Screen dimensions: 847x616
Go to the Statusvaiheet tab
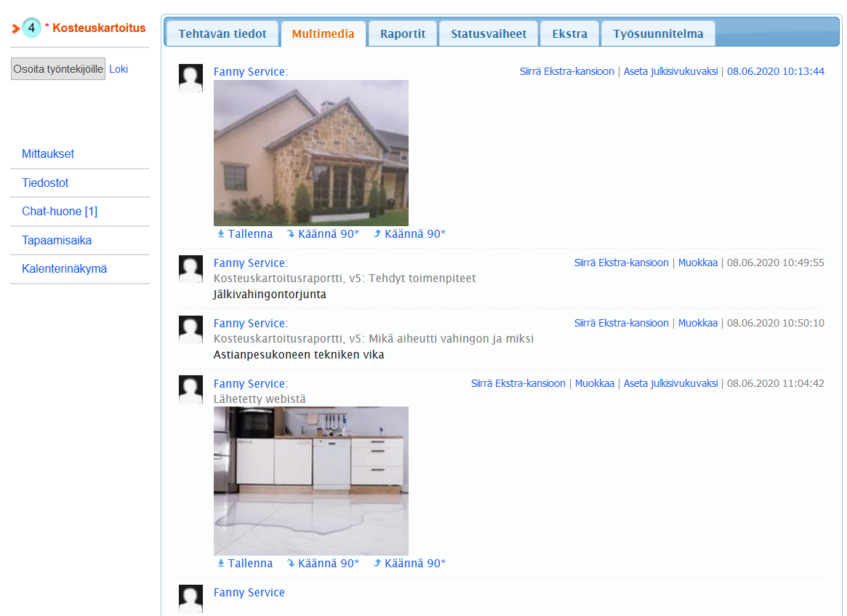tap(489, 34)
